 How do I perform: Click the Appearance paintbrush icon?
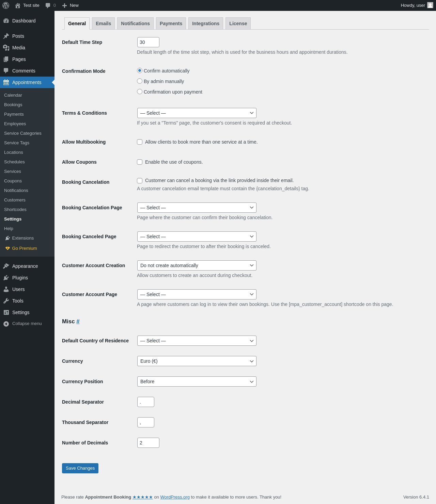[x=6, y=266]
